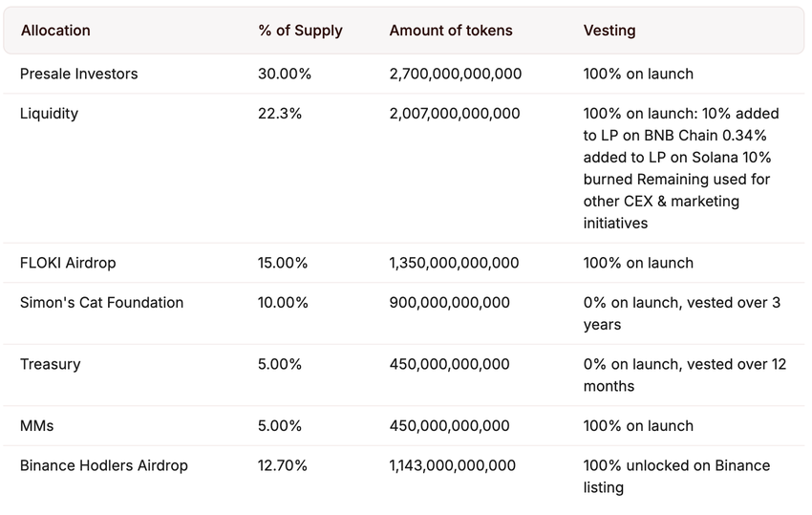Viewport: 812px width, 515px height.
Task: Select the 22.3% supply value
Action: pyautogui.click(x=280, y=114)
